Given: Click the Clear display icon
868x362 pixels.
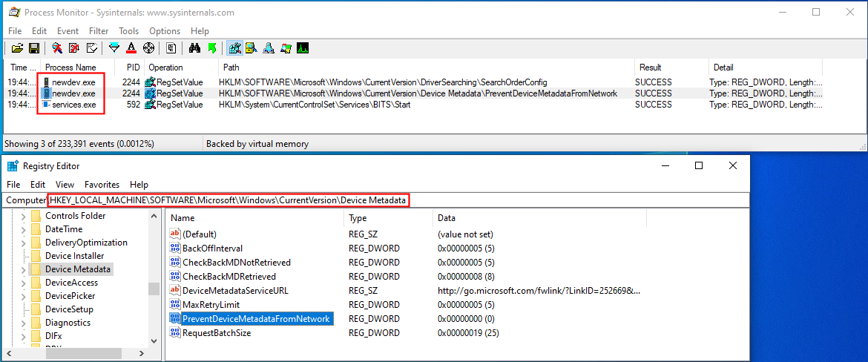Looking at the screenshot, I should 92,48.
